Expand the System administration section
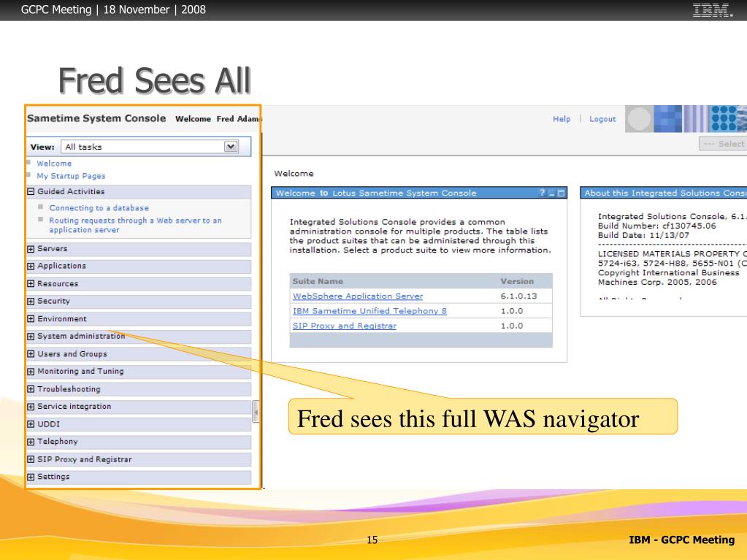The width and height of the screenshot is (747, 560). coord(31,336)
